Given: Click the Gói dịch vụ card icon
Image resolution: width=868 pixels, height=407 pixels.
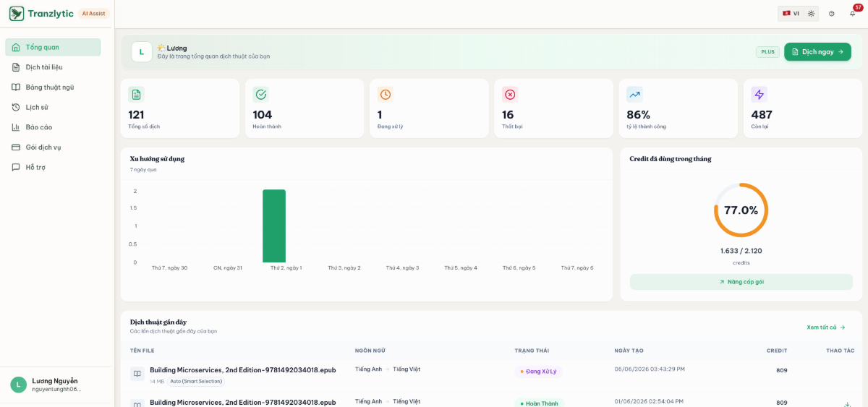Looking at the screenshot, I should (x=16, y=147).
